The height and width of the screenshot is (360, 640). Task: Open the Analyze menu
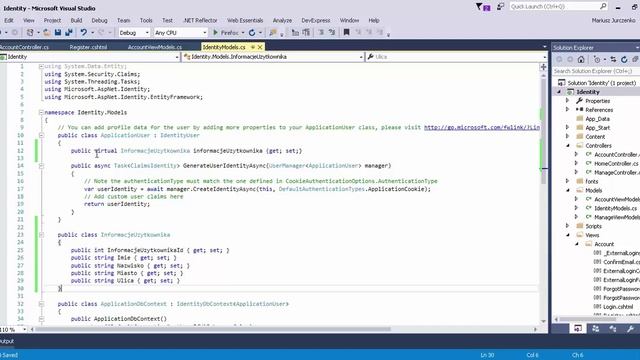[282, 20]
